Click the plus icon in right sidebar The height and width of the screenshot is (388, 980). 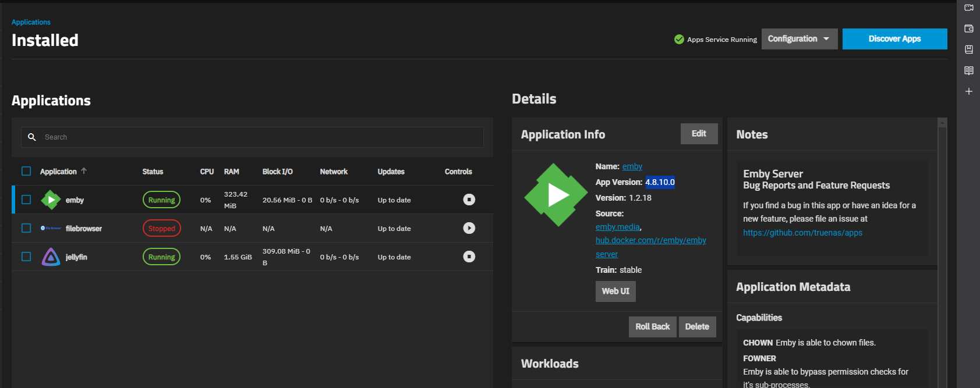[969, 91]
